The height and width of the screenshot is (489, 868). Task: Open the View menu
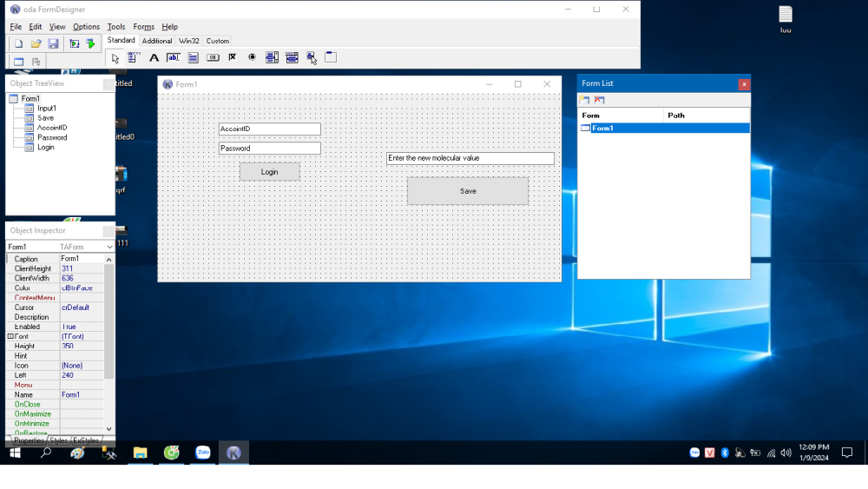[x=57, y=27]
